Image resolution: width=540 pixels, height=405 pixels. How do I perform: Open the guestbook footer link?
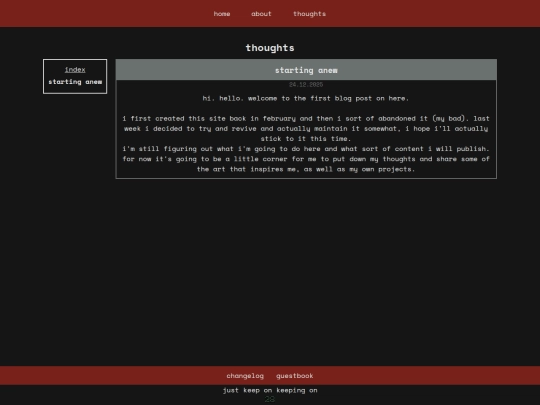(x=295, y=376)
